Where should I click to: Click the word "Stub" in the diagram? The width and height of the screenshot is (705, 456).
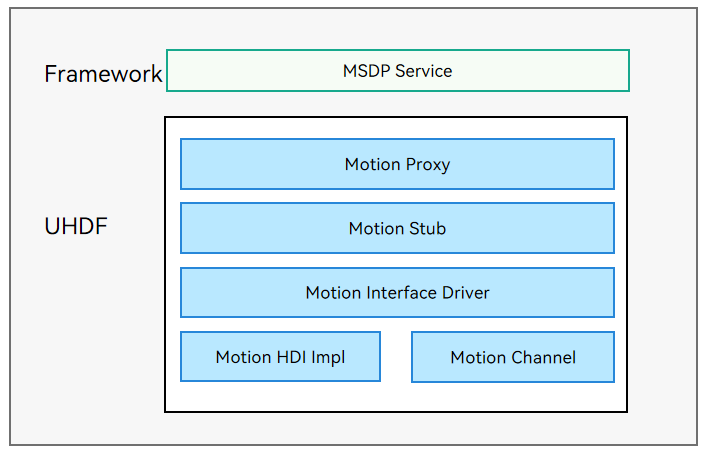click(427, 229)
